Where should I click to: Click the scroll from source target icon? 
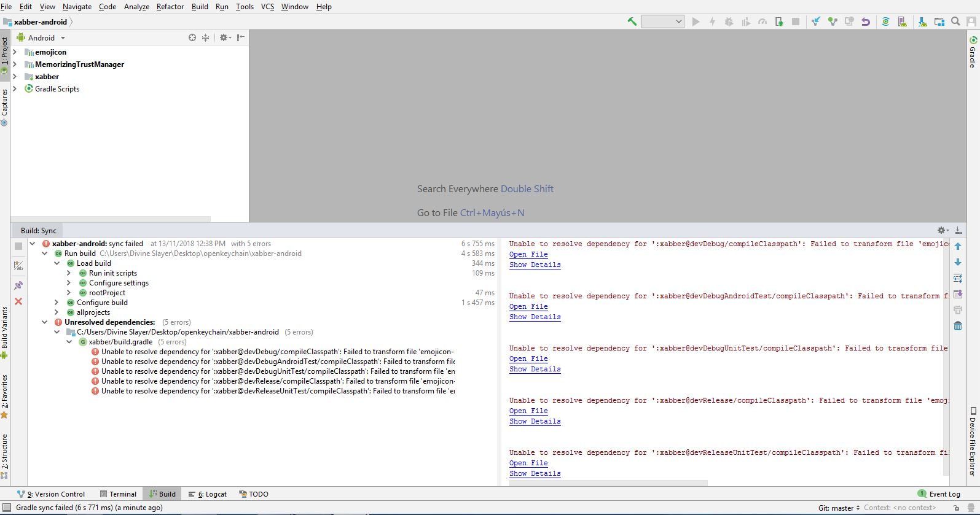(x=192, y=37)
